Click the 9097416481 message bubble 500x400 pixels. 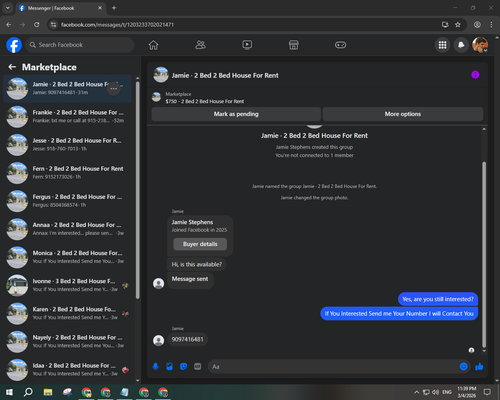coord(187,339)
